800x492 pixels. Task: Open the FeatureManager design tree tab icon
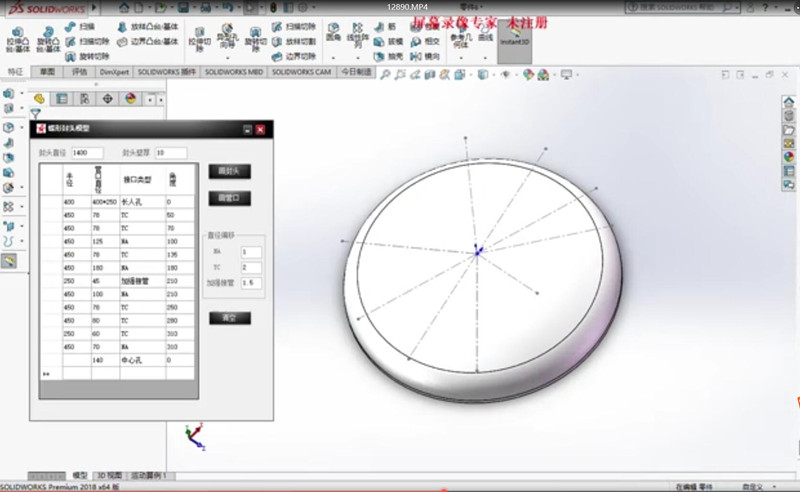coord(39,98)
